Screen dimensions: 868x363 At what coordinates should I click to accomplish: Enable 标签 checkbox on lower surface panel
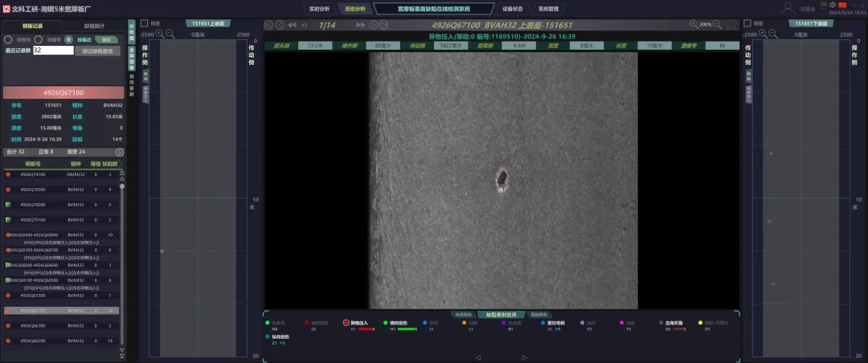pyautogui.click(x=747, y=23)
